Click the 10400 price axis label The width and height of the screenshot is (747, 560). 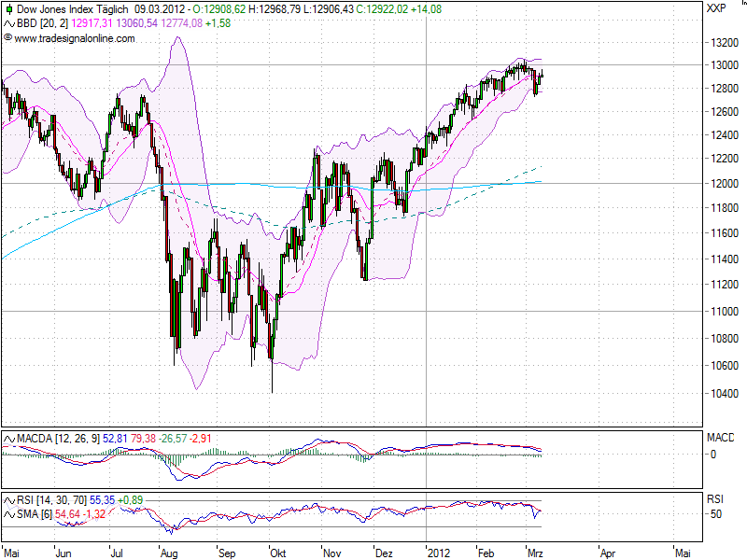[725, 394]
